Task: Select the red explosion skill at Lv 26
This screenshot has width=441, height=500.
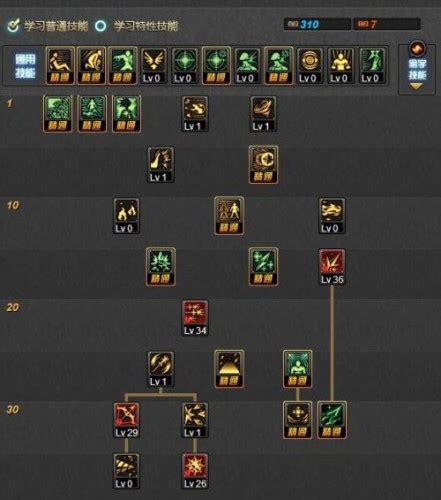Action: click(x=195, y=471)
